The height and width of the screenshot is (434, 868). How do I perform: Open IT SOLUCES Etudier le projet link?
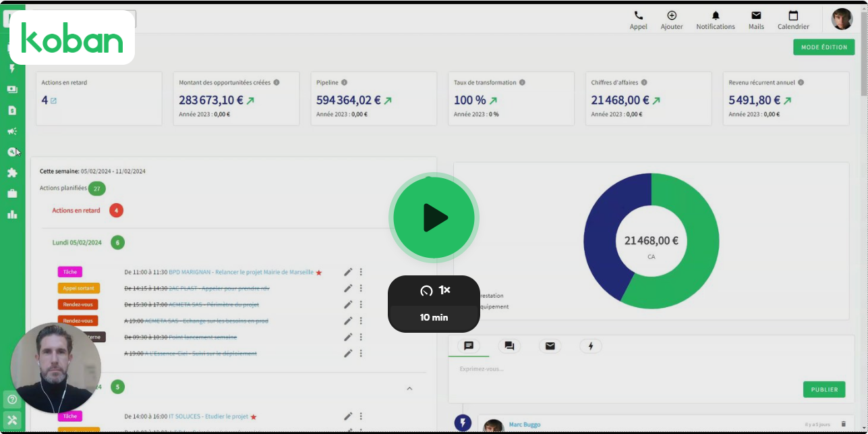tap(208, 416)
